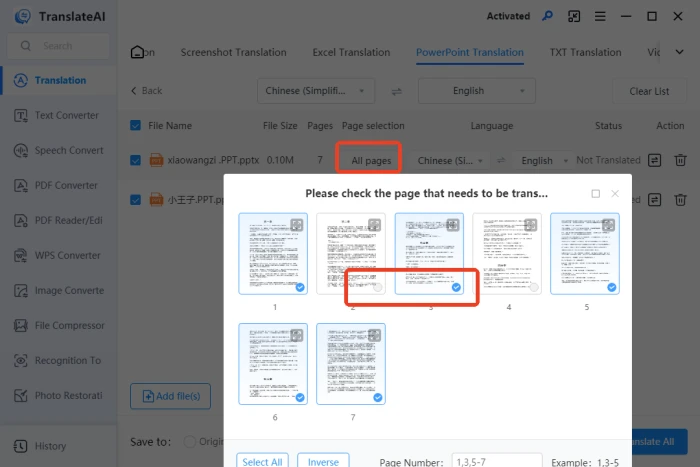Switch to Excel Translation tab
The width and height of the screenshot is (700, 467).
click(x=351, y=52)
